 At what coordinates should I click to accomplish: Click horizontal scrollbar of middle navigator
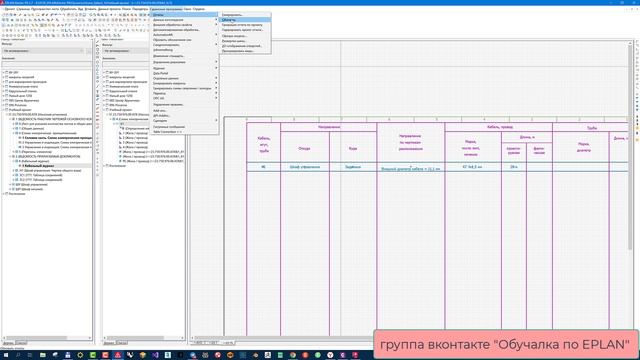(144, 338)
